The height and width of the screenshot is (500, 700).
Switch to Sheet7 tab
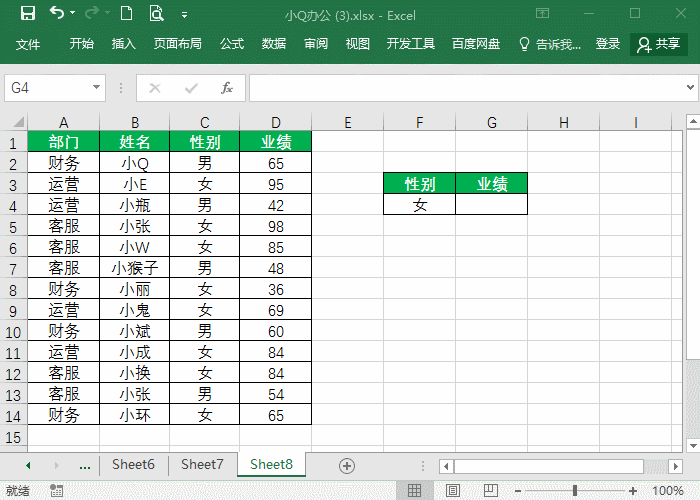[202, 464]
